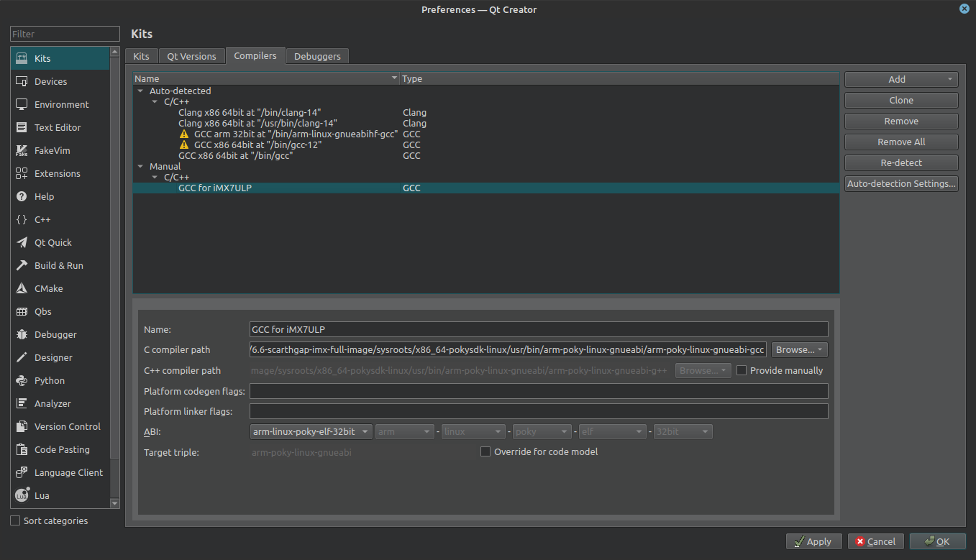Image resolution: width=976 pixels, height=560 pixels.
Task: Open the C compiler Browse dropdown
Action: [x=800, y=349]
